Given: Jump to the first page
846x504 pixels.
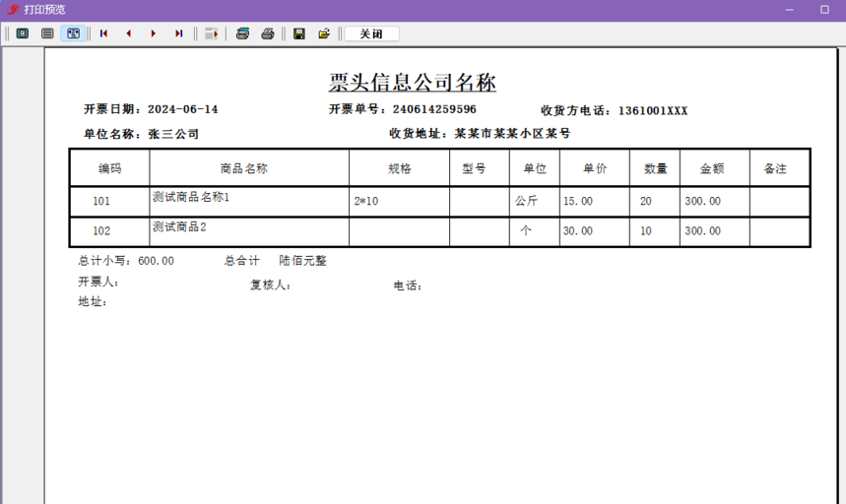Looking at the screenshot, I should 103,33.
